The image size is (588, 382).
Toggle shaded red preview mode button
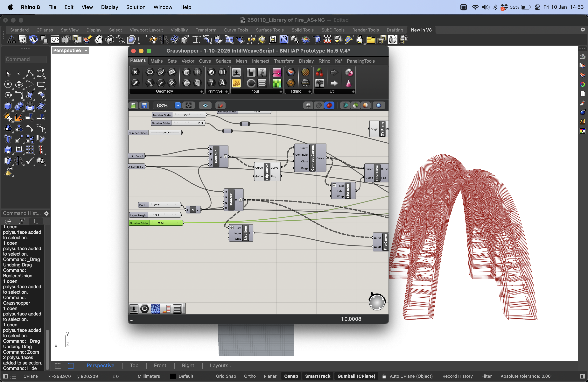tap(329, 105)
